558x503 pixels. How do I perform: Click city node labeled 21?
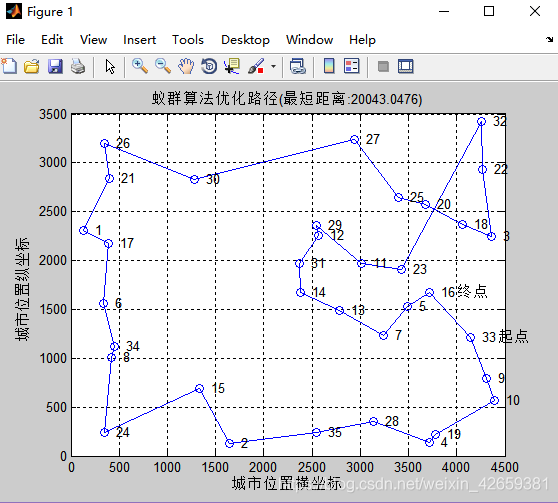(110, 179)
